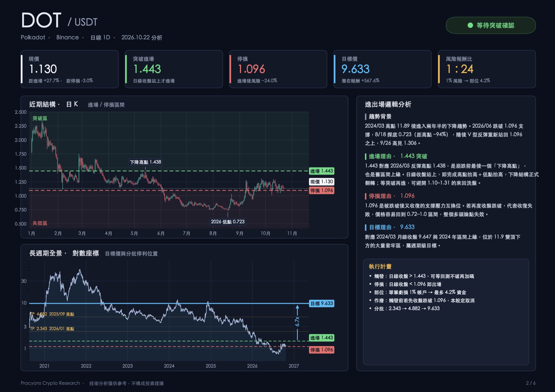555x392 pixels.
Task: Click the 2026 低點 0.723 annotation label
Action: pos(228,221)
